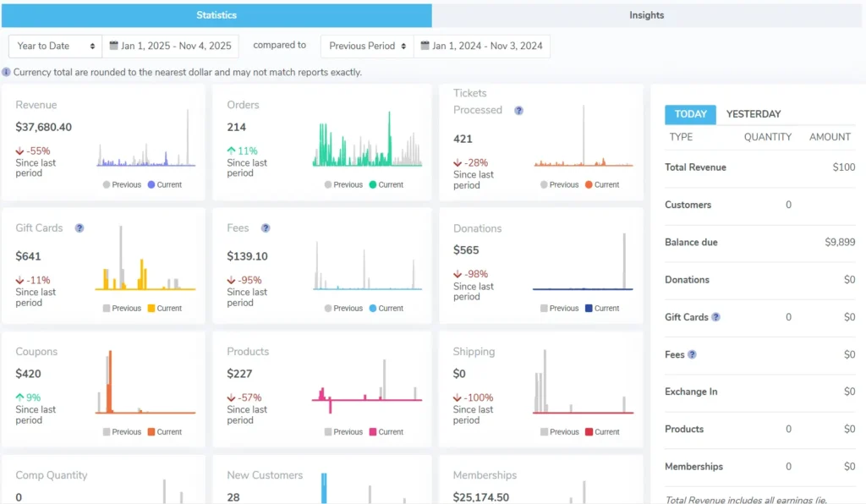Viewport: 866px width, 504px height.
Task: Click Orders up-arrow trend icon at 11%
Action: point(232,151)
